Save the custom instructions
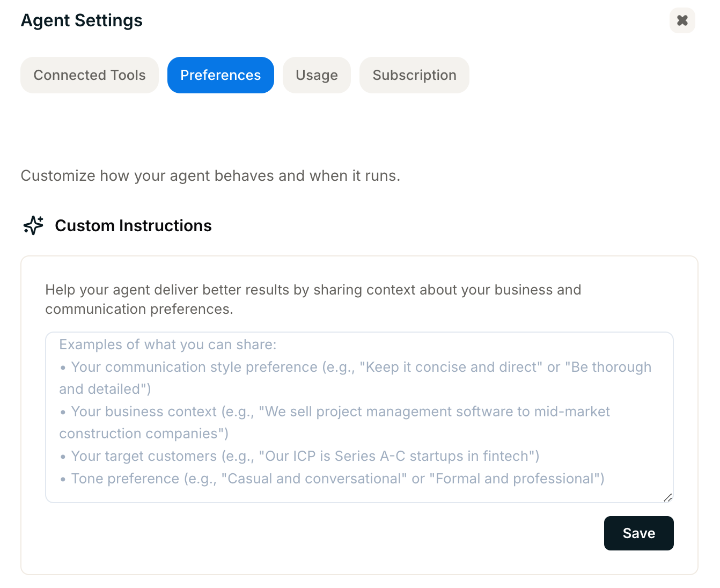 (638, 533)
